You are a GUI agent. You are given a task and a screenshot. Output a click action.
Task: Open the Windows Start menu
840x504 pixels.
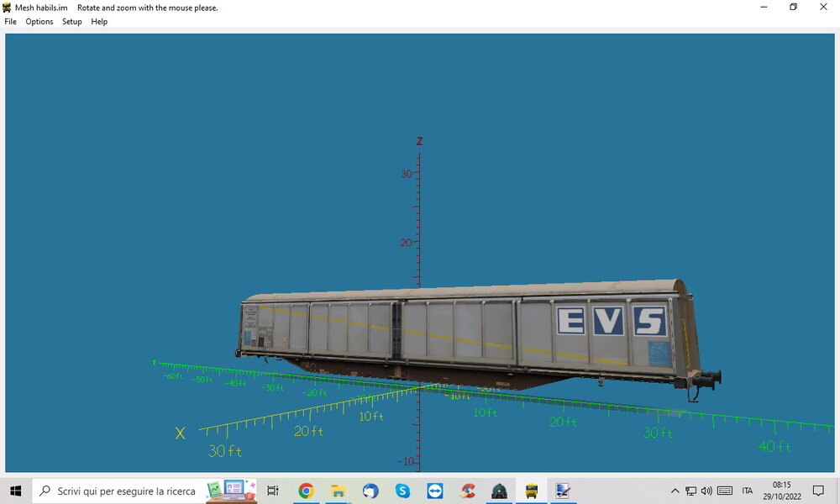[x=15, y=491]
